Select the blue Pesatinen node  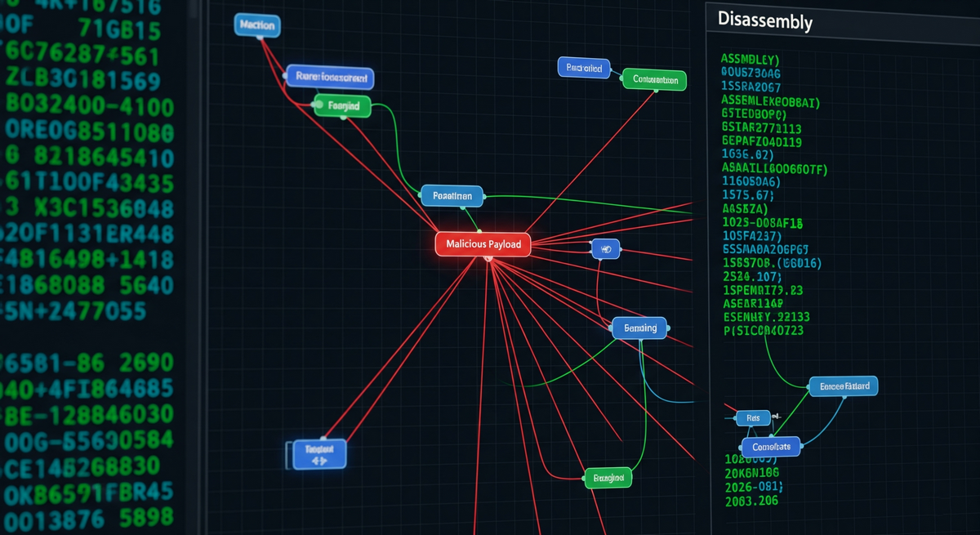[452, 196]
